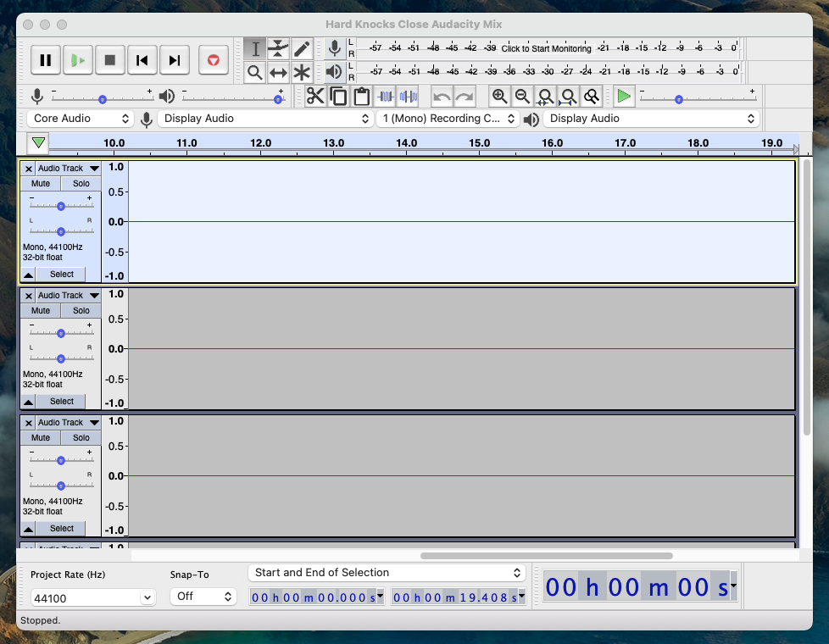Viewport: 829px width, 644px height.
Task: Select the Multi-Tool asterisk
Action: click(302, 72)
